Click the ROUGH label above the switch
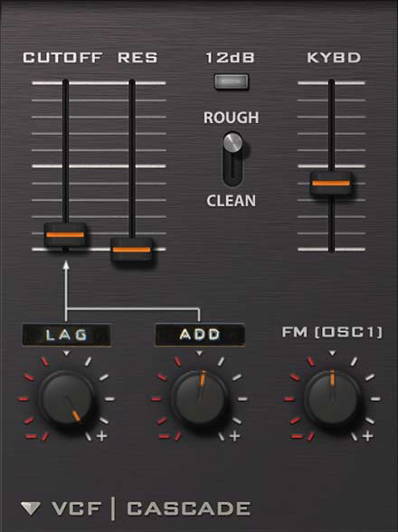The width and height of the screenshot is (398, 532). (x=231, y=118)
